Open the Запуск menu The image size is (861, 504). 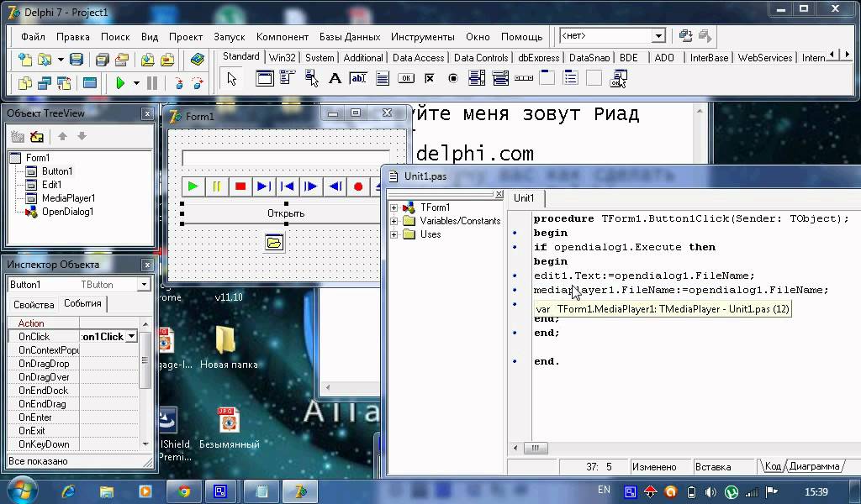click(229, 37)
